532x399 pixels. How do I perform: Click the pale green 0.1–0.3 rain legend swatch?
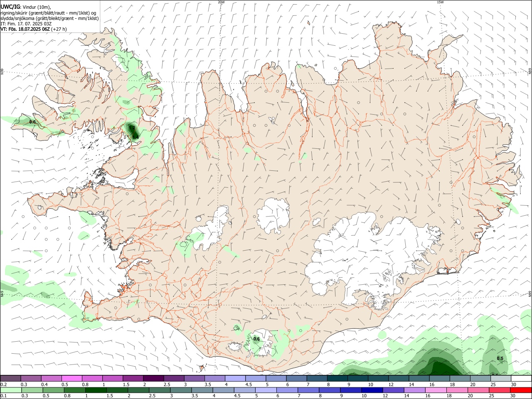[11, 390]
